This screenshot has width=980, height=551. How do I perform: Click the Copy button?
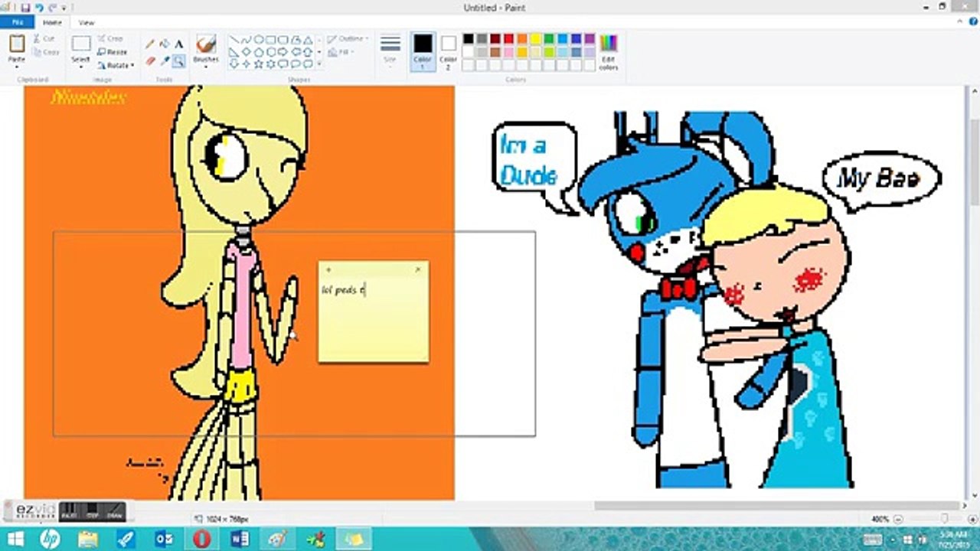click(x=46, y=52)
